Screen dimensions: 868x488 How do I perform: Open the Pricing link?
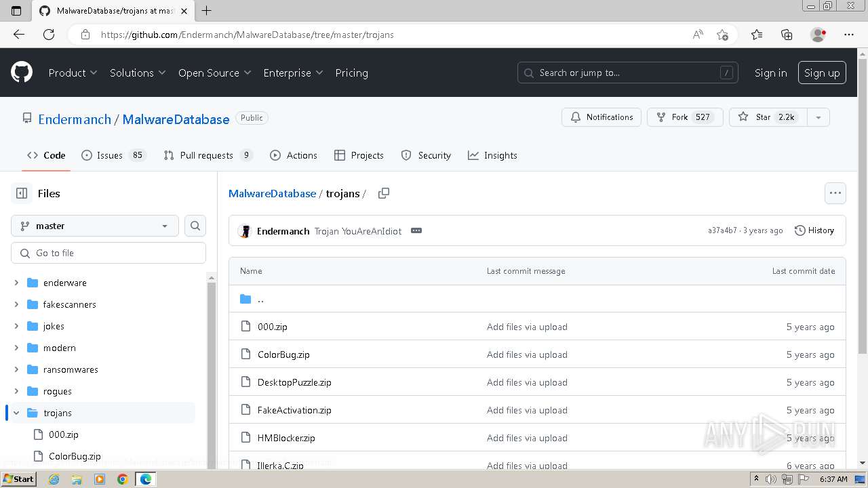coord(351,73)
